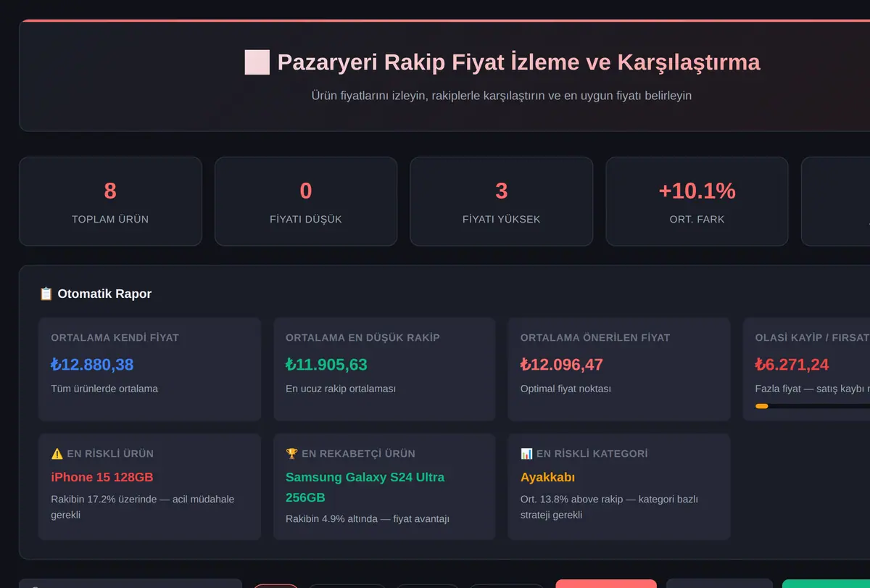Open the Fiyatı Yüksek stat card
The width and height of the screenshot is (870, 588).
point(502,202)
